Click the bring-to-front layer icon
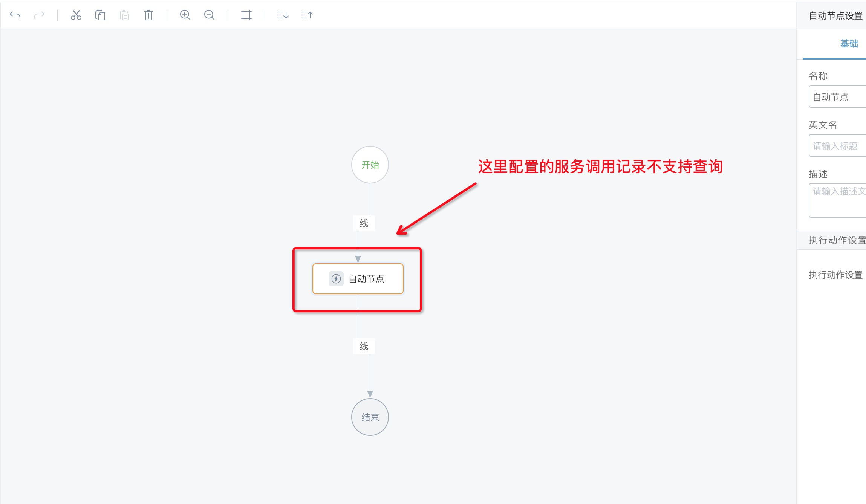 tap(307, 15)
